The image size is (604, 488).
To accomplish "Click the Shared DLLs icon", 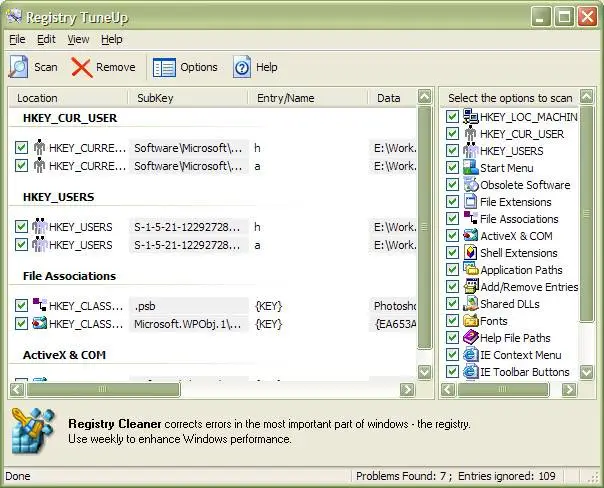I will pyautogui.click(x=471, y=304).
